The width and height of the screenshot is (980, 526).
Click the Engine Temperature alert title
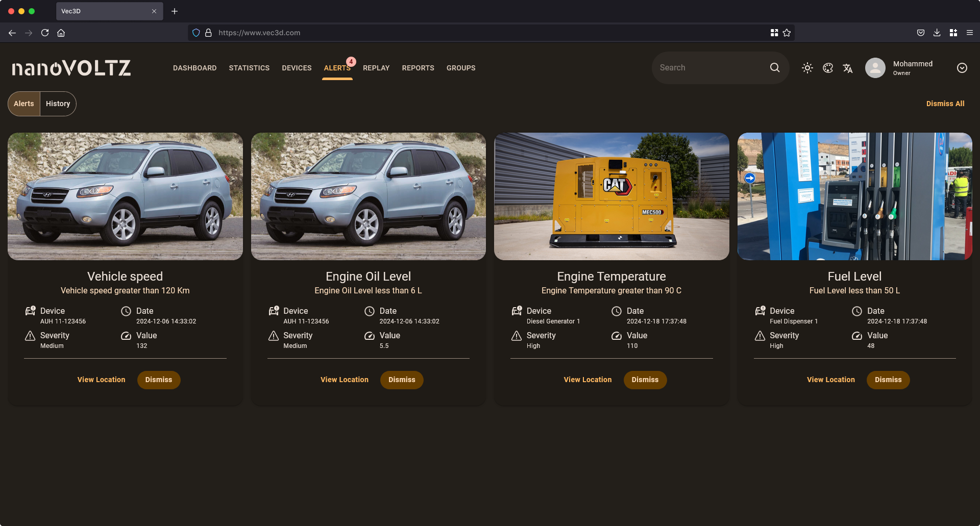point(611,277)
